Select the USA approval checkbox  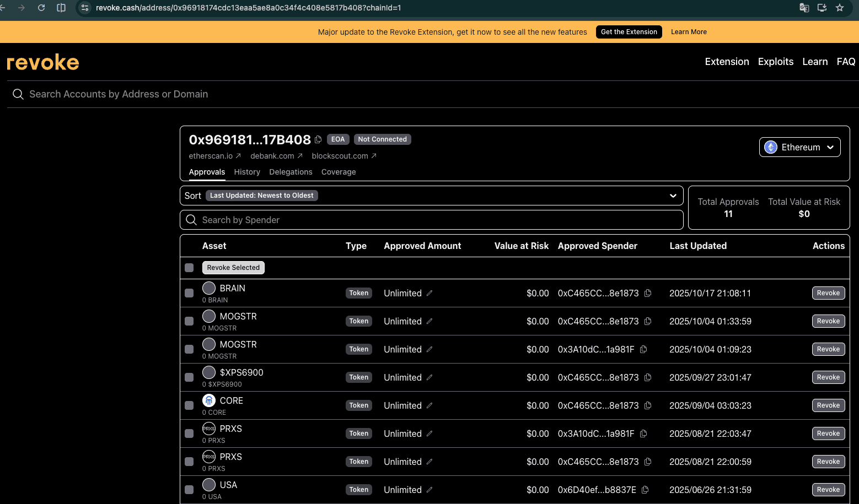pyautogui.click(x=189, y=490)
